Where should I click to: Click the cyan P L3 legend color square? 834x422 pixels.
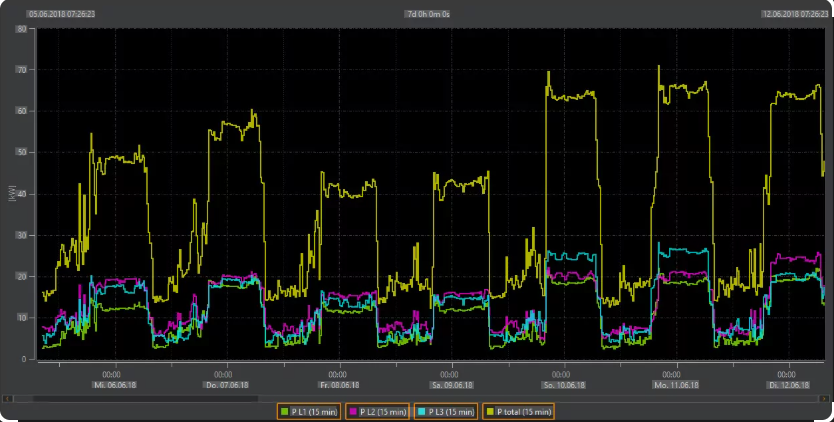coord(421,411)
